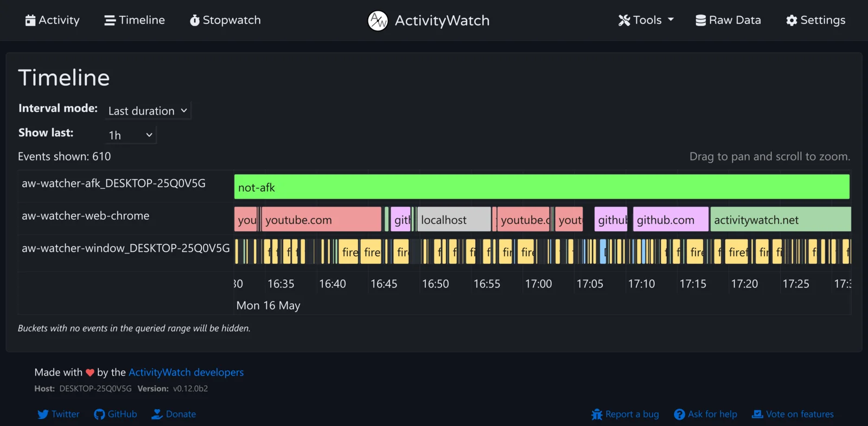Select the localhost event in web-chrome row

[454, 219]
